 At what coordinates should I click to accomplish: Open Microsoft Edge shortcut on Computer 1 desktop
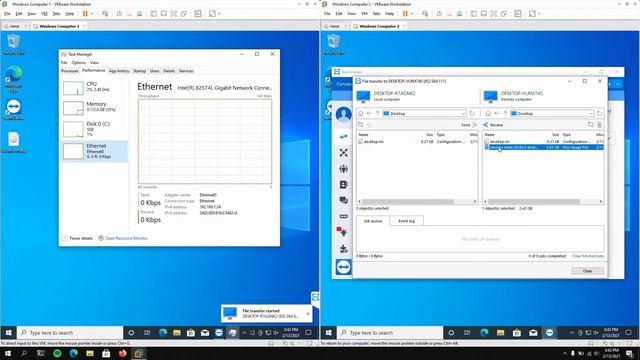(x=13, y=78)
